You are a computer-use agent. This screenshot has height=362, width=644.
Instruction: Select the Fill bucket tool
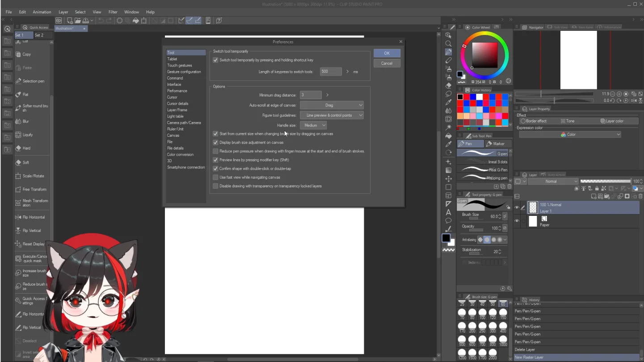point(448,136)
